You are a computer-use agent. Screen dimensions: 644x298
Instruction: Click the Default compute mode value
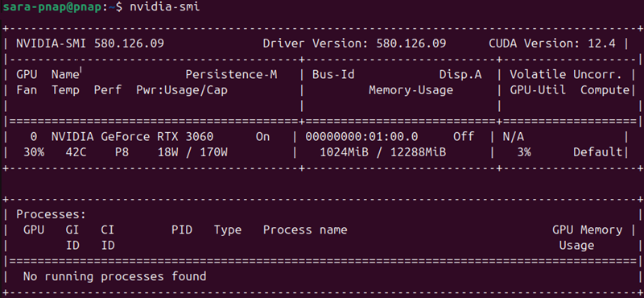(x=597, y=152)
